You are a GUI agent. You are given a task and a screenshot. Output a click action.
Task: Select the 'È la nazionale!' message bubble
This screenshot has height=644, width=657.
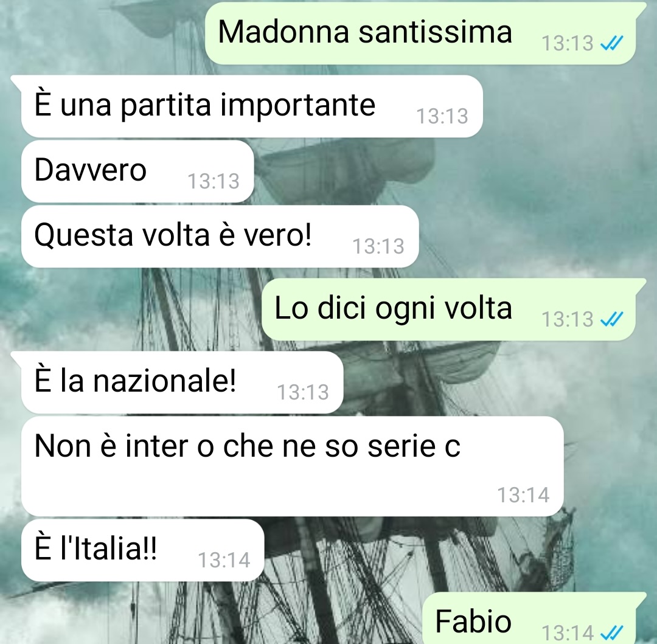pos(182,383)
